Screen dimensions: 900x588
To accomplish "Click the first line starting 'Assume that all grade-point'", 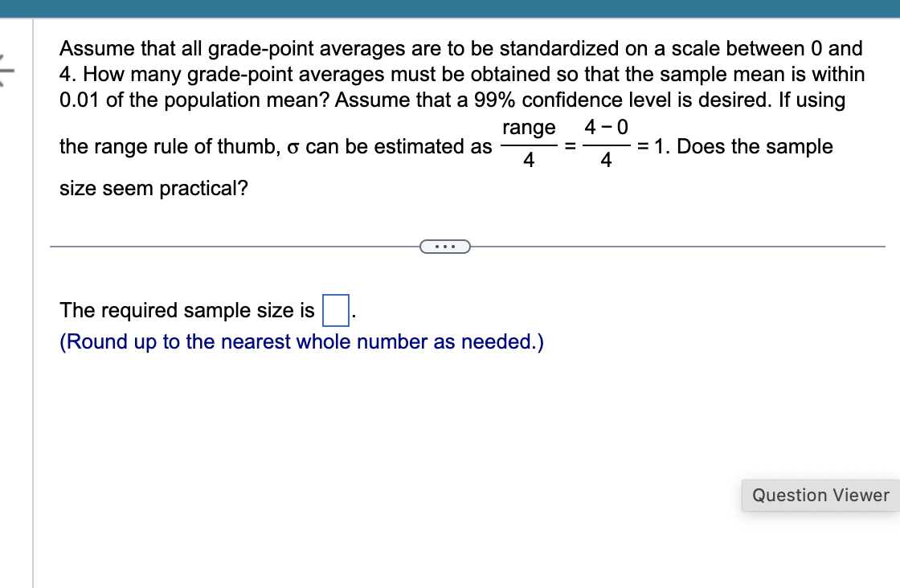I will click(x=461, y=49).
